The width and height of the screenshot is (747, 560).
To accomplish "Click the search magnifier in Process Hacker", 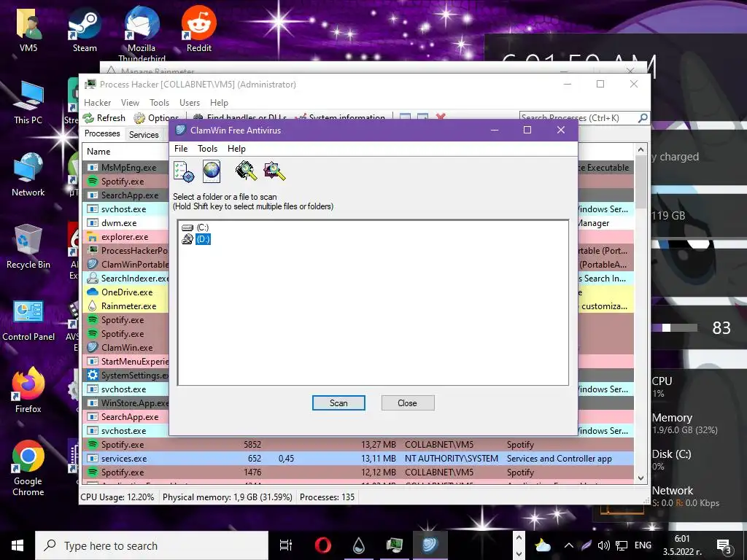I will pyautogui.click(x=643, y=117).
